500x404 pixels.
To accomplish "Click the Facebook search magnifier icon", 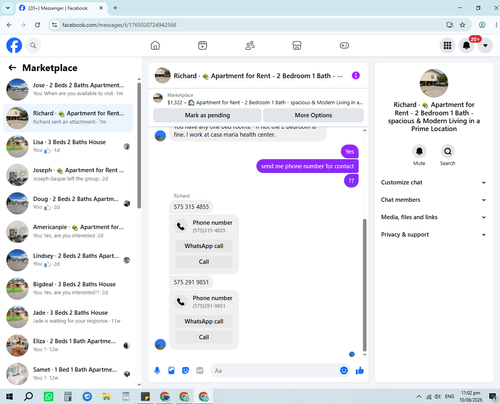I will 33,45.
